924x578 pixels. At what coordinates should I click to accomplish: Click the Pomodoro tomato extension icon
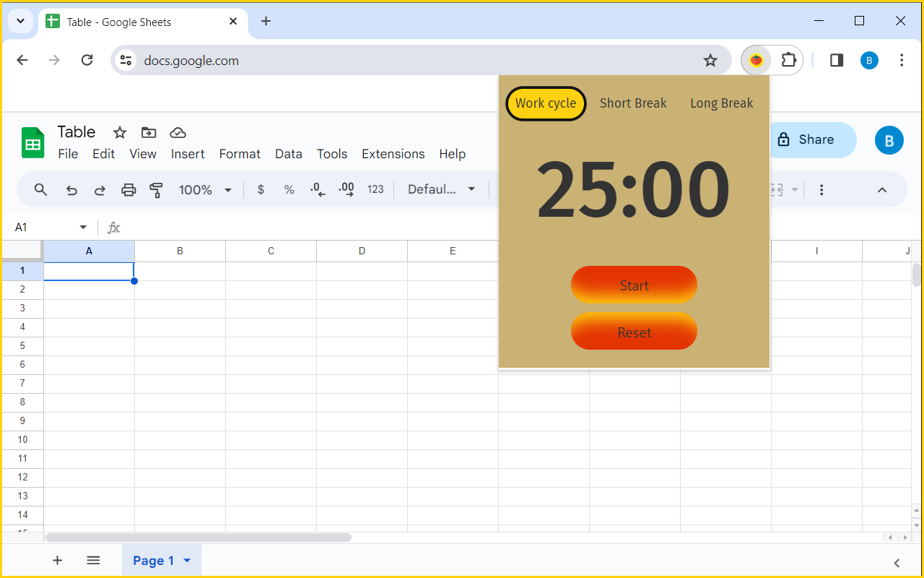click(x=756, y=61)
